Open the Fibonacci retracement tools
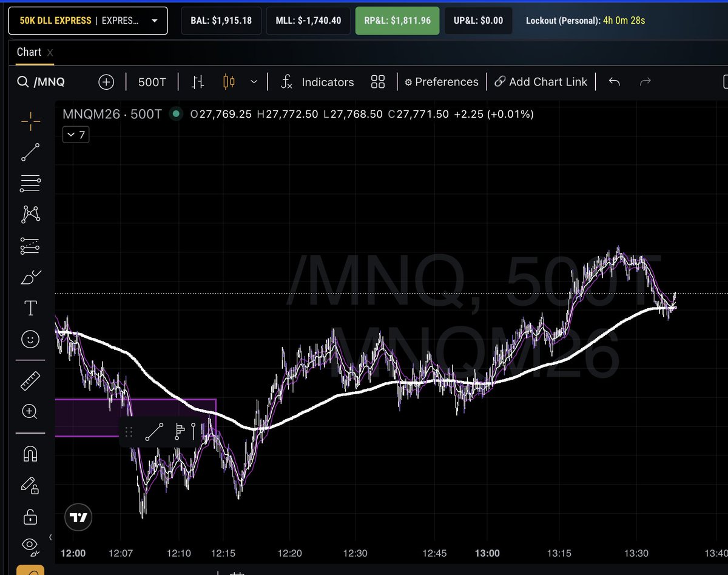The width and height of the screenshot is (728, 575). tap(30, 183)
